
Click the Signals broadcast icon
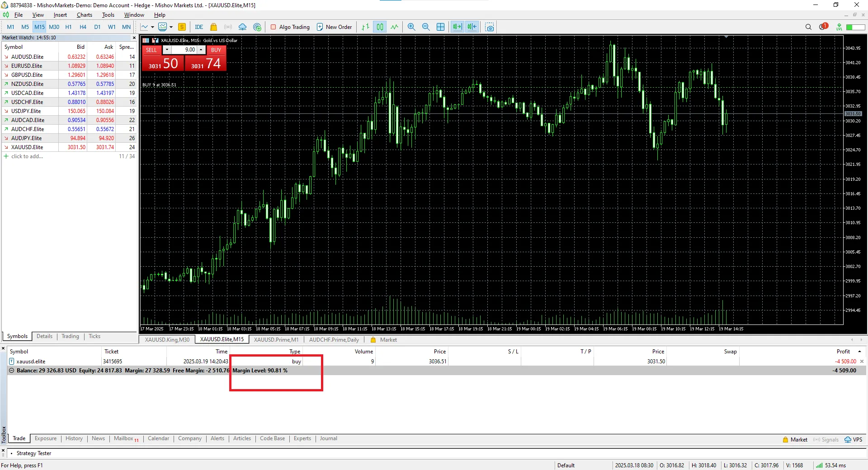point(228,27)
